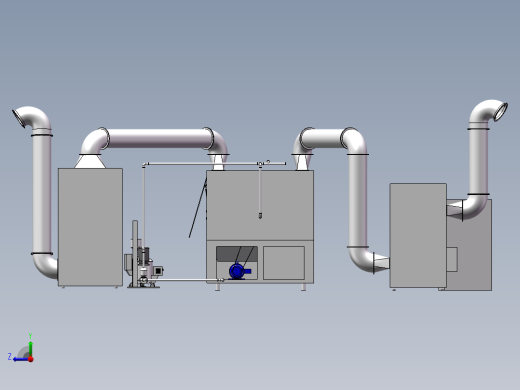Click the red X axis dot on triad
Image resolution: width=520 pixels, height=390 pixels.
pyautogui.click(x=31, y=359)
